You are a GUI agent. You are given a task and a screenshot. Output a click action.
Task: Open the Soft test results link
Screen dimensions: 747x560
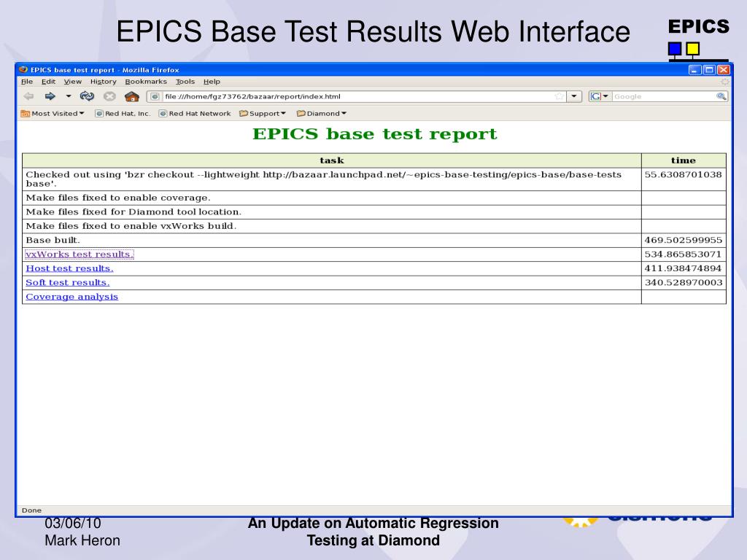68,283
